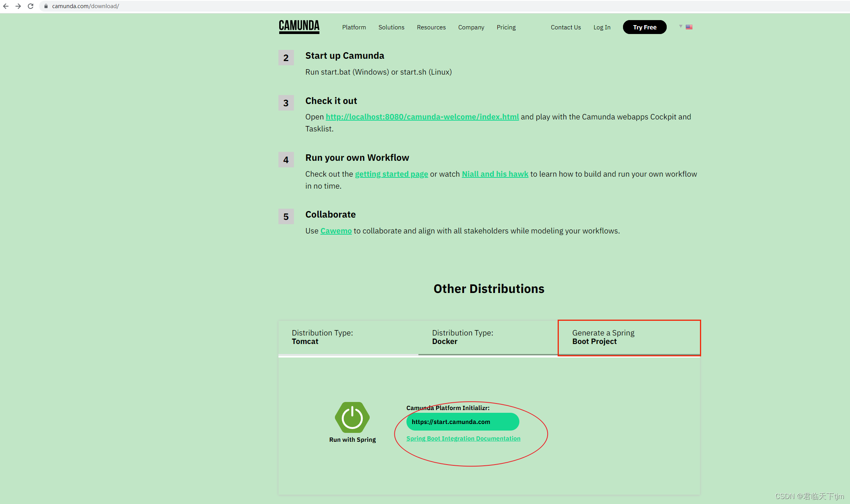Click the address bar lock icon
850x504 pixels.
pyautogui.click(x=46, y=6)
